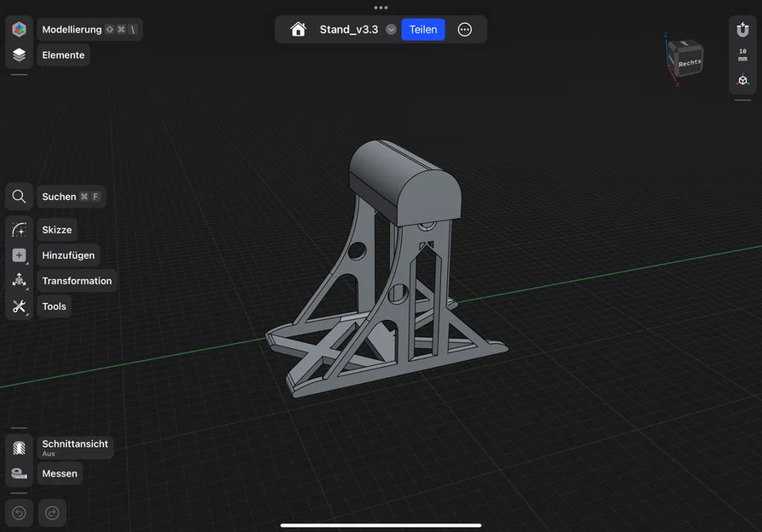Redo the last action
This screenshot has width=762, height=532.
pos(52,512)
